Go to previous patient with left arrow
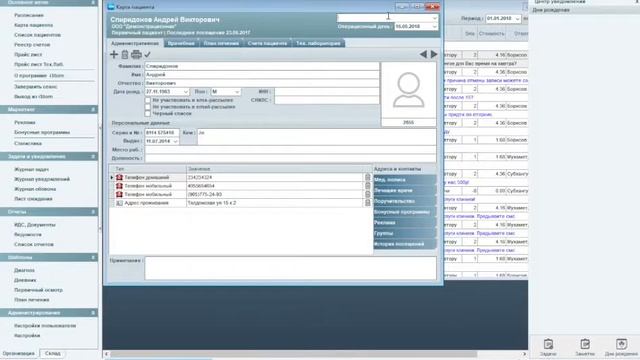Image resolution: width=640 pixels, height=360 pixels. tap(423, 54)
